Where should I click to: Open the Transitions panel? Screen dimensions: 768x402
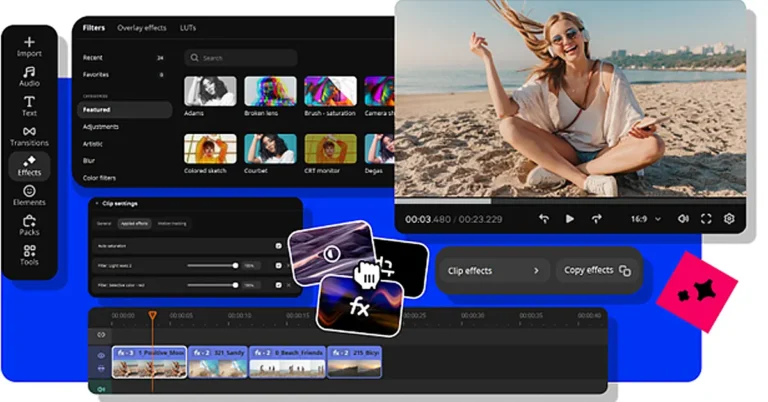[x=29, y=136]
